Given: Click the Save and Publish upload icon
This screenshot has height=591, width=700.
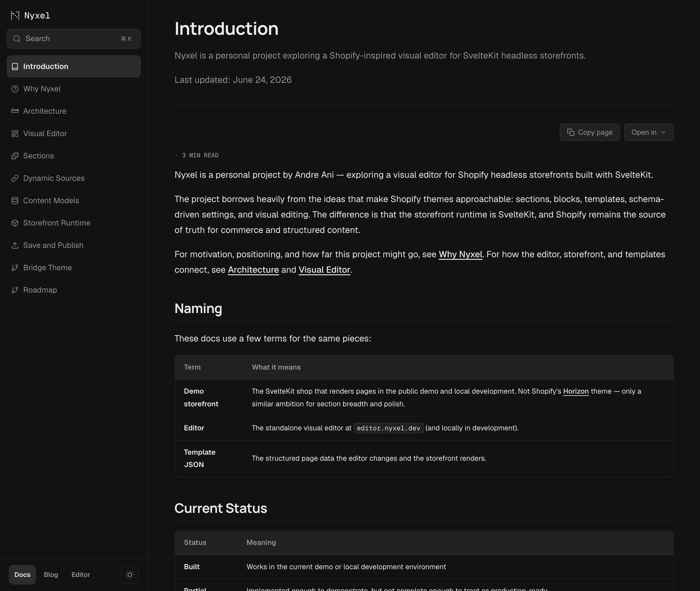Looking at the screenshot, I should tap(15, 245).
